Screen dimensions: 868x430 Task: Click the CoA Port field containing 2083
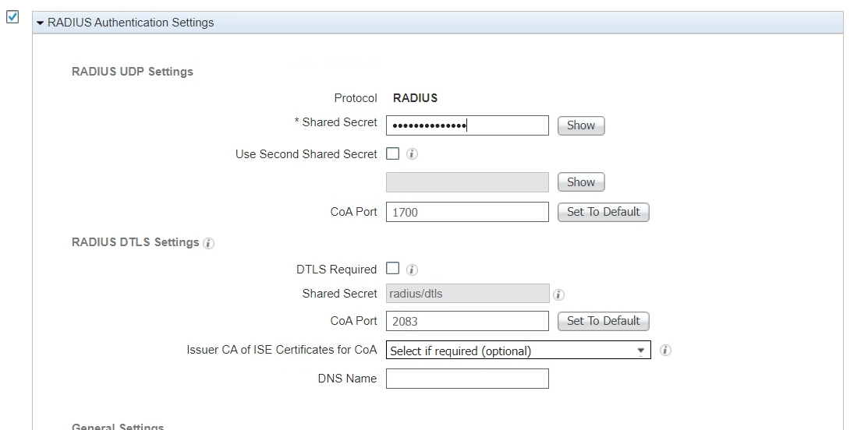tap(467, 321)
